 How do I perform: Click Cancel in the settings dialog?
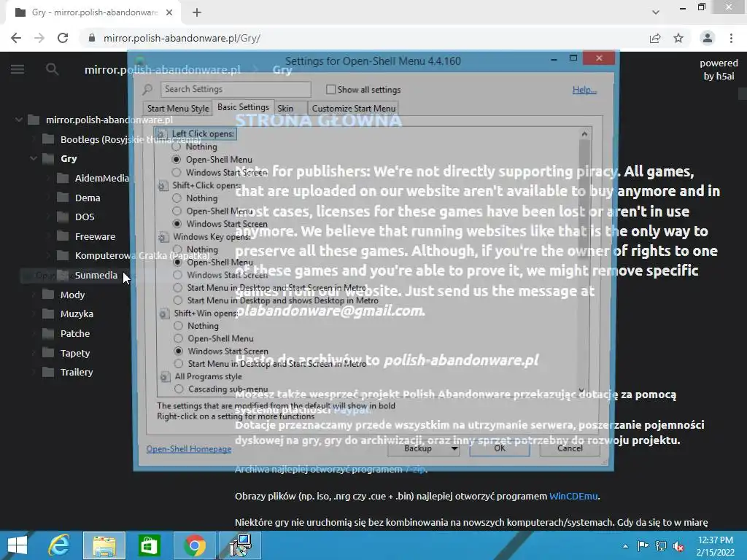point(570,448)
